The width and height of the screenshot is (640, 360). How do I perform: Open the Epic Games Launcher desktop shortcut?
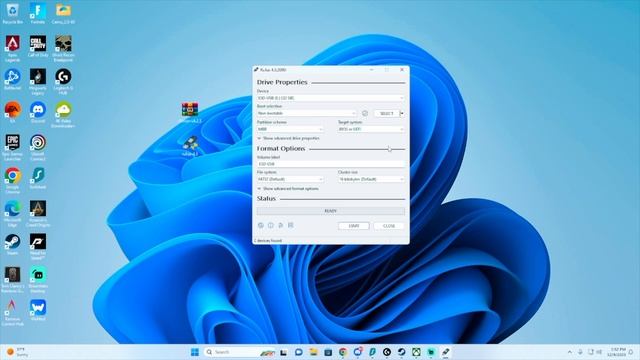12,147
